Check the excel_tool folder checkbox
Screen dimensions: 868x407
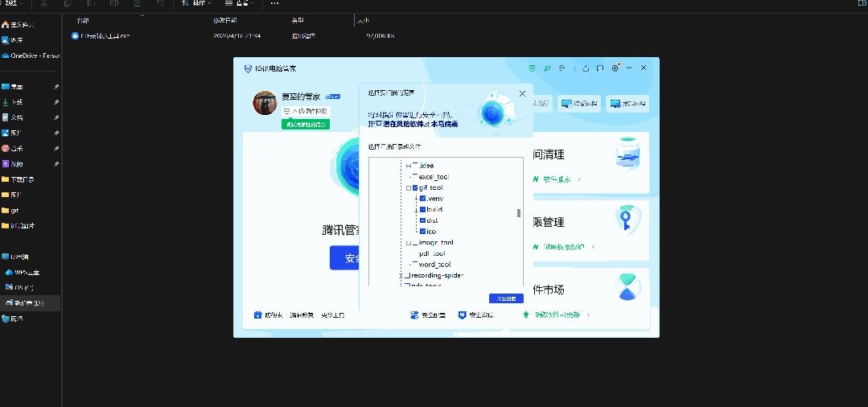point(416,177)
